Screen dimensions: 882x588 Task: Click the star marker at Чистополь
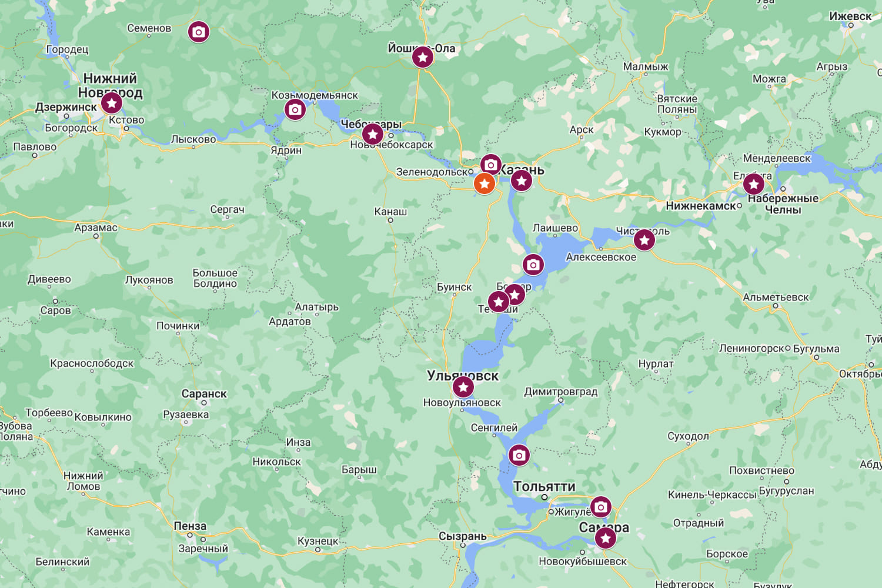pos(644,240)
